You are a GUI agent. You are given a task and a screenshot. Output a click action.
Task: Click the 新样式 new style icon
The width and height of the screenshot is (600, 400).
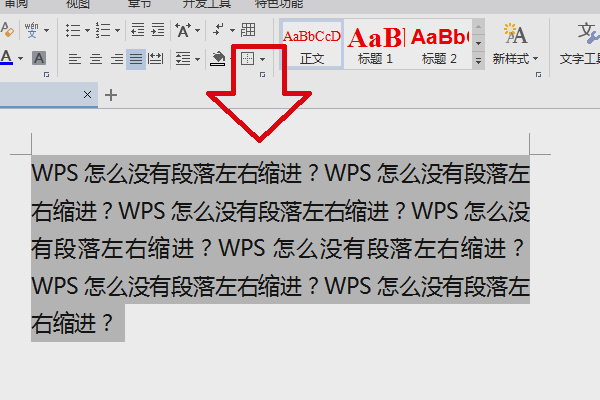tap(515, 34)
